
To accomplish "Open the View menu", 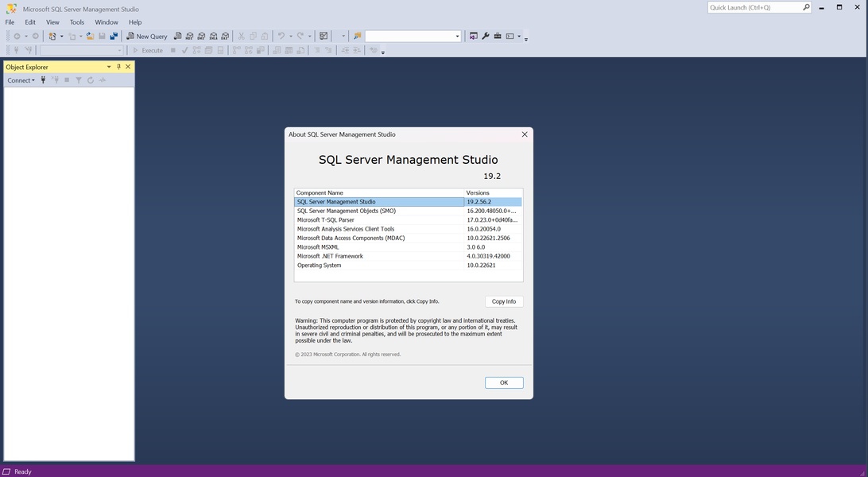I will (x=52, y=22).
